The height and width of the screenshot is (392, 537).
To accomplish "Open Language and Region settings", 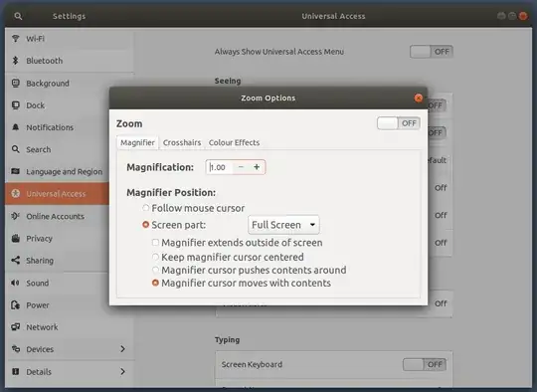I will pos(58,172).
